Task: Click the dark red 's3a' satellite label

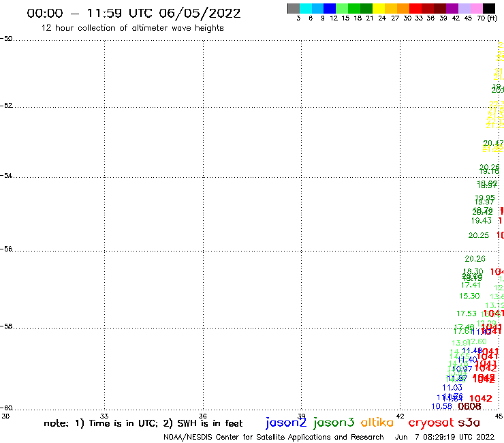Action: click(469, 423)
